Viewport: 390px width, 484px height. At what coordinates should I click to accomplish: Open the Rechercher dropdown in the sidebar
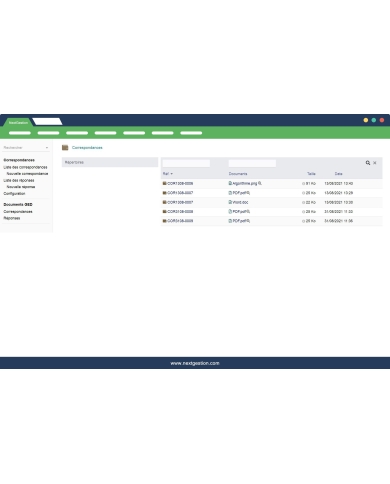(x=26, y=147)
